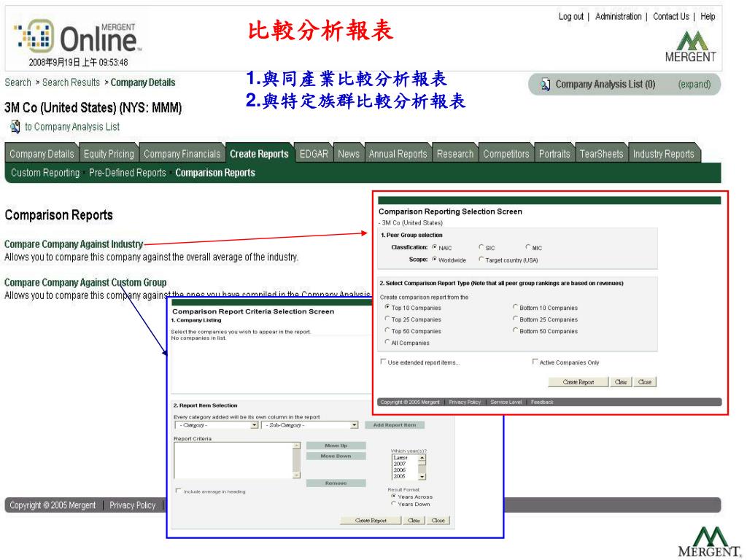The width and height of the screenshot is (747, 560).
Task: Open the Portraits tab
Action: click(x=554, y=154)
